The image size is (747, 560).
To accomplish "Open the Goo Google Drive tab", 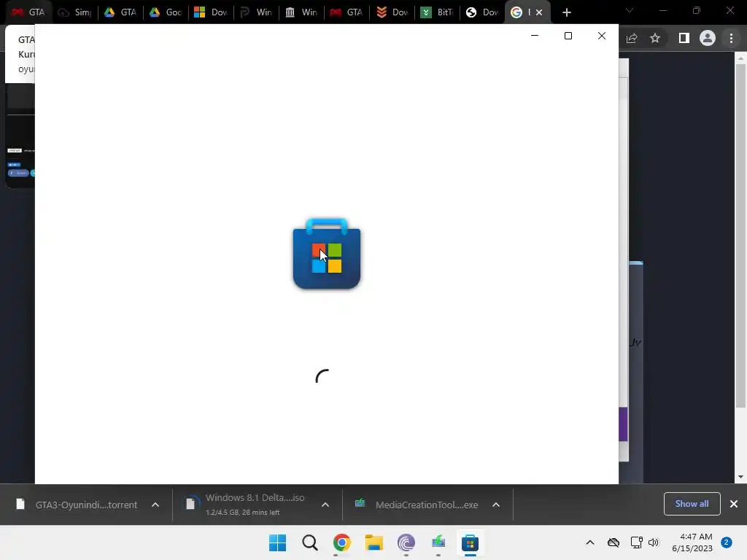I will (166, 12).
